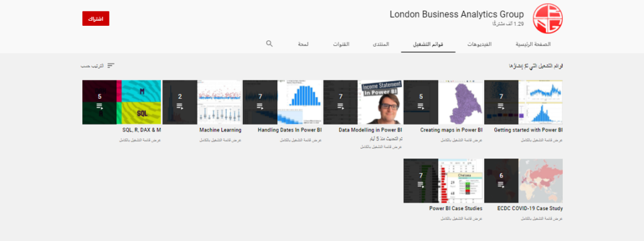Open the الفيديوهات videos tab
This screenshot has width=644, height=241.
(x=479, y=44)
